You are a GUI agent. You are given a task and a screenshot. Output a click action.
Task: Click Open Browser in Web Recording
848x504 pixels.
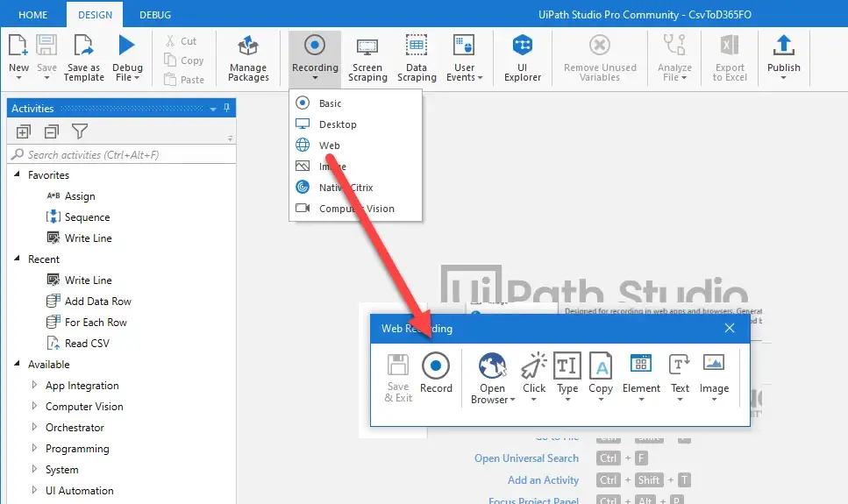(x=493, y=378)
